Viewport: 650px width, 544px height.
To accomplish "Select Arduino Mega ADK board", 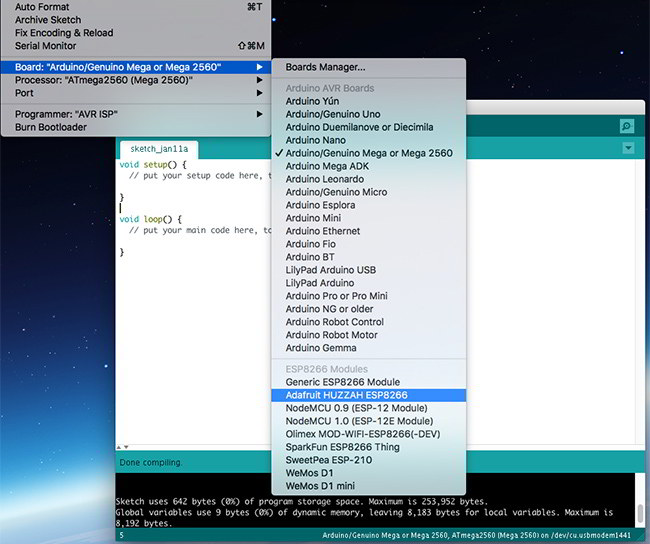I will point(369,166).
